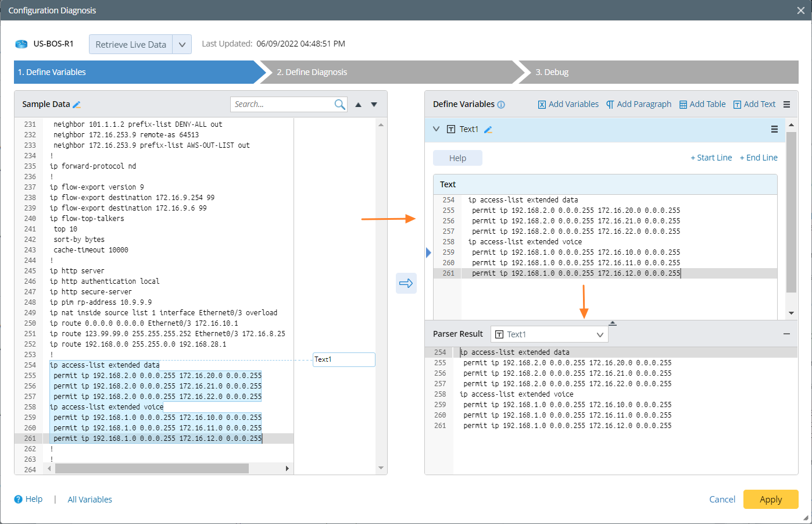Click line "cache-timeout 10000"
Screen dimensions: 812x524
click(x=91, y=250)
